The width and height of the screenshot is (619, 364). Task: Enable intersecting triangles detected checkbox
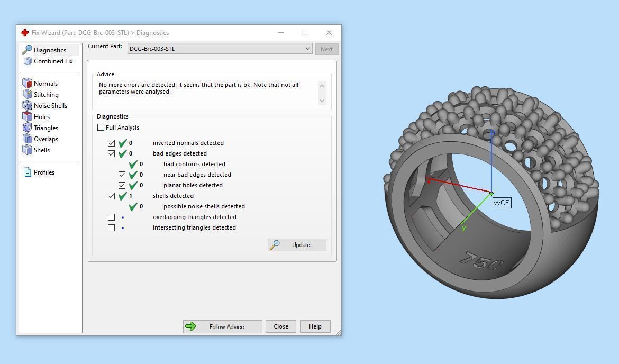tap(111, 228)
